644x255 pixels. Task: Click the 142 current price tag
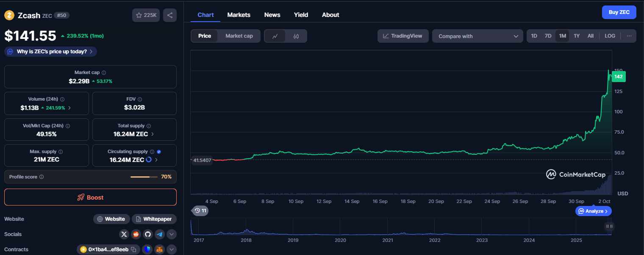coord(619,77)
